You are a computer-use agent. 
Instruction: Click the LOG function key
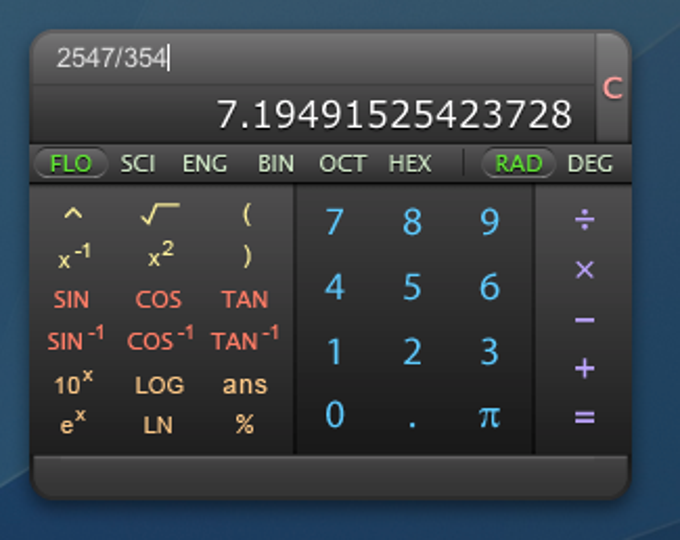[x=160, y=385]
